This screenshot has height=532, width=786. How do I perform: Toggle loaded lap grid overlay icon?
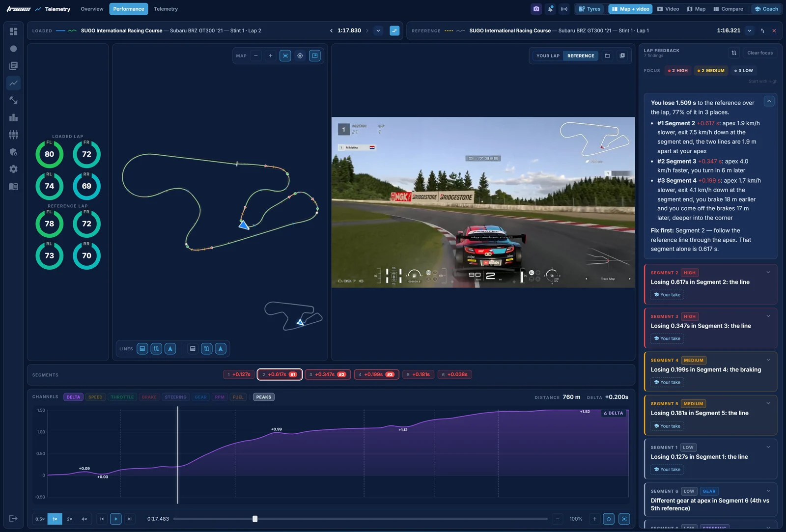click(x=142, y=349)
